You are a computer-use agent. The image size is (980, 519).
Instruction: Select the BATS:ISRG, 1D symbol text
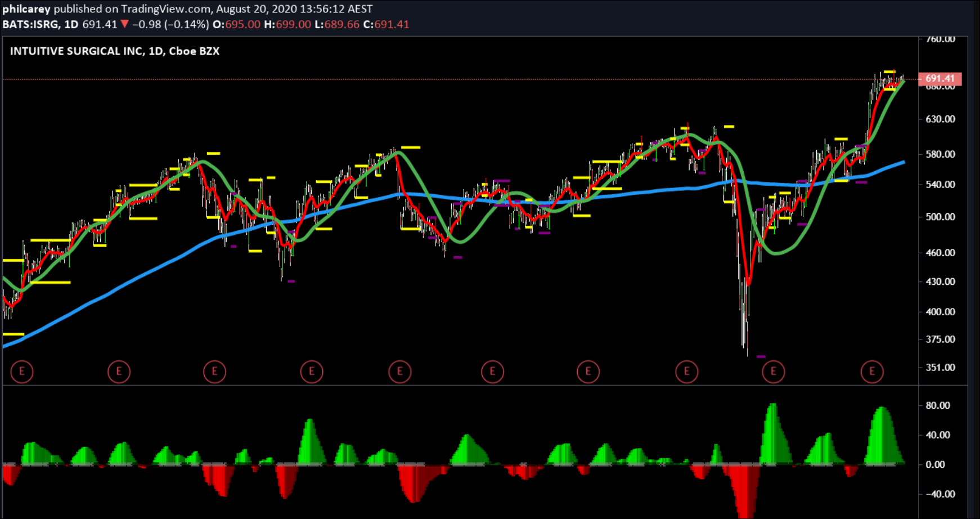coord(41,25)
